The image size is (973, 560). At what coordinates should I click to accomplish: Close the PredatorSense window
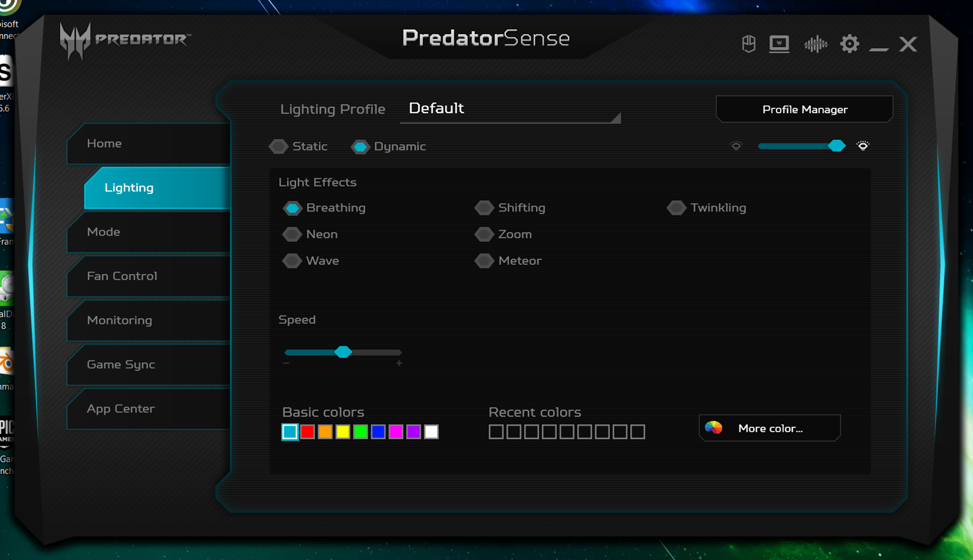pyautogui.click(x=908, y=44)
